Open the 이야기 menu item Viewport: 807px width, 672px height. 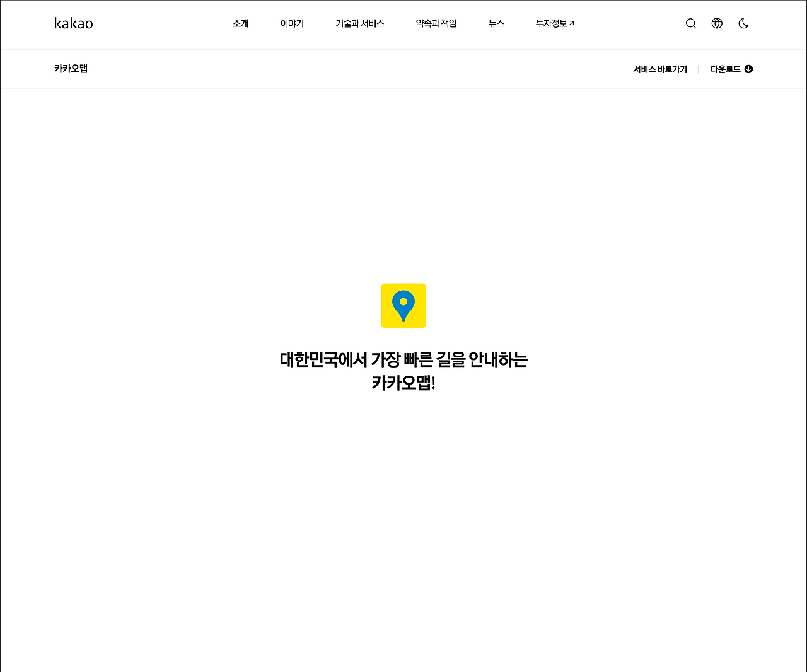tap(291, 23)
